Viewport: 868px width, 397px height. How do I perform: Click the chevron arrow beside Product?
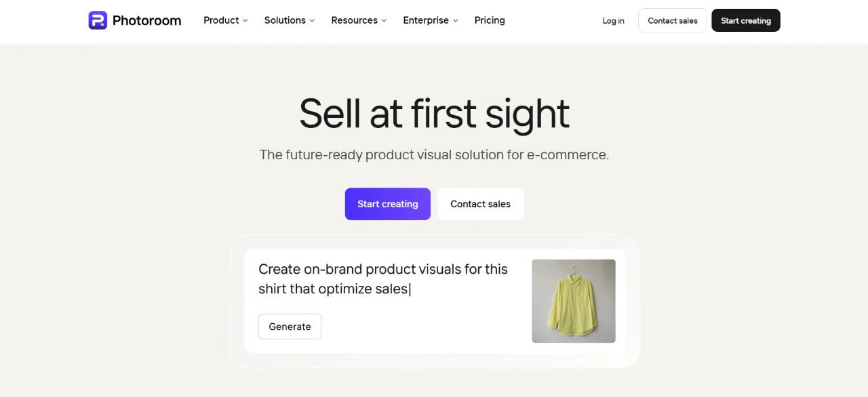[245, 21]
